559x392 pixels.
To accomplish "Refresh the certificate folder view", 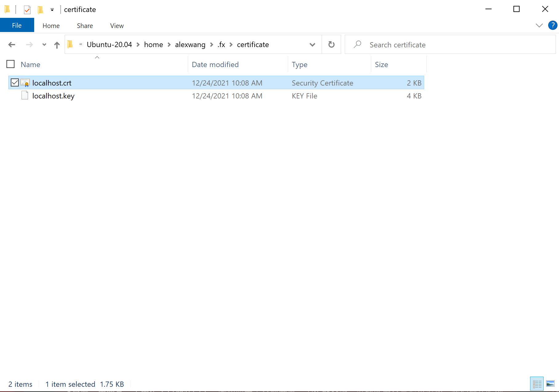I will pos(332,44).
